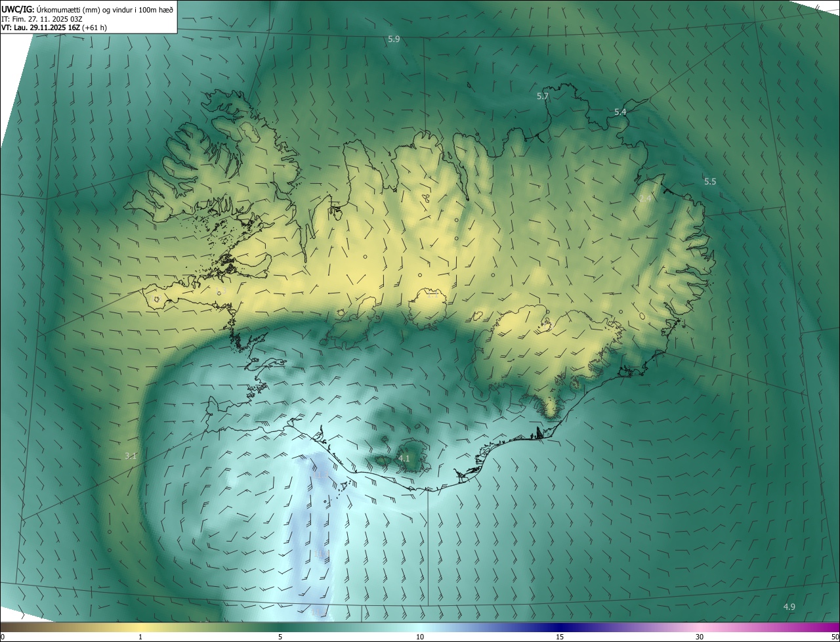Click the 4.1 value label on the southern glacier
The height and width of the screenshot is (642, 840).
[x=404, y=458]
